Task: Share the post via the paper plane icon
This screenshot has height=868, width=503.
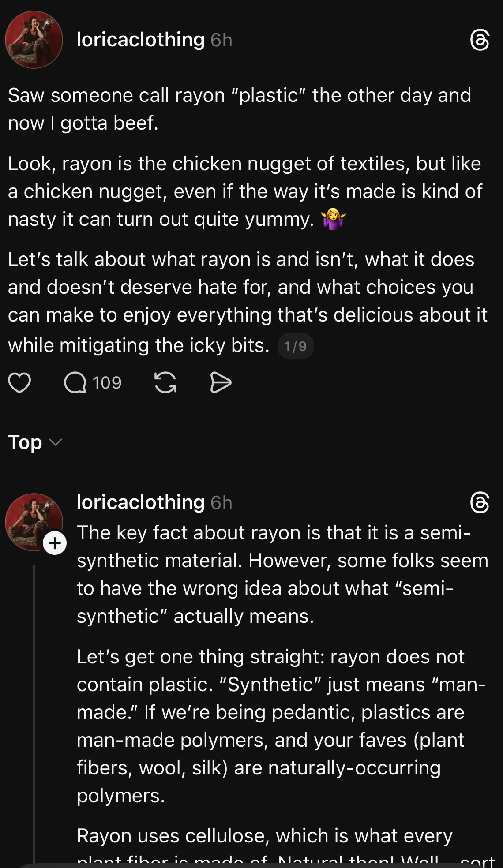Action: (221, 382)
